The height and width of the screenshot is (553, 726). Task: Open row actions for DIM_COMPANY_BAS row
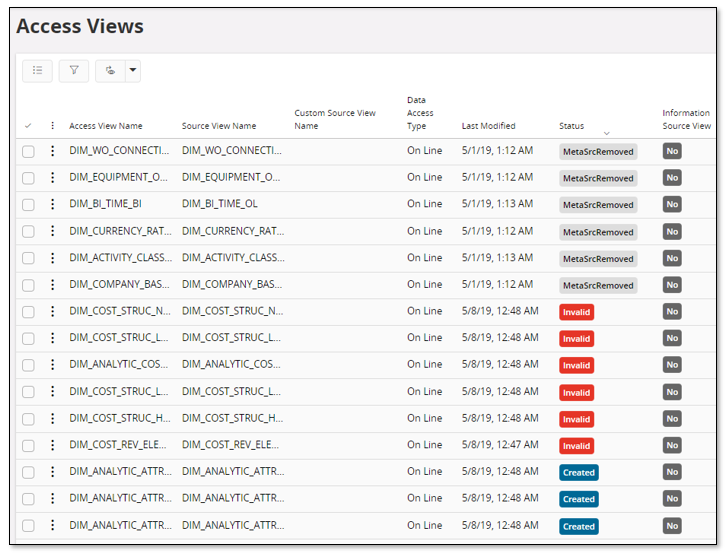pyautogui.click(x=53, y=285)
